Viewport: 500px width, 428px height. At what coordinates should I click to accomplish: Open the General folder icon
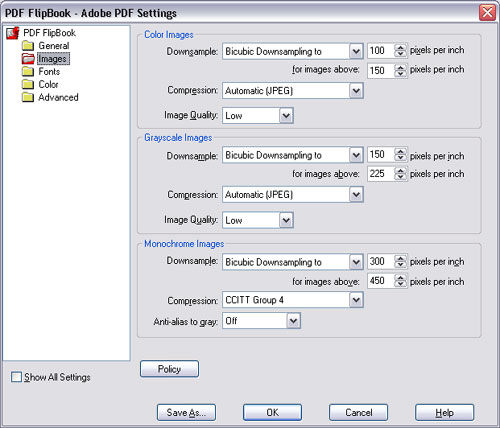click(28, 46)
